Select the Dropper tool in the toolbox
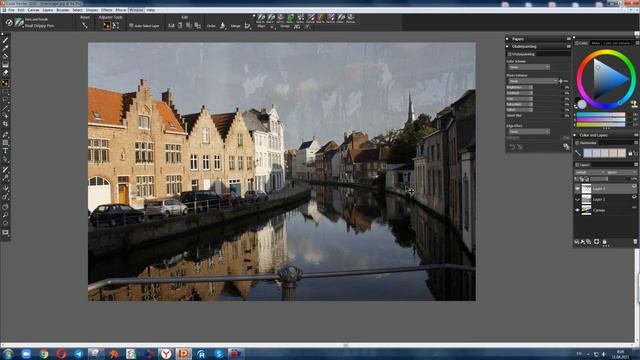Image resolution: width=640 pixels, height=360 pixels. tap(5, 49)
